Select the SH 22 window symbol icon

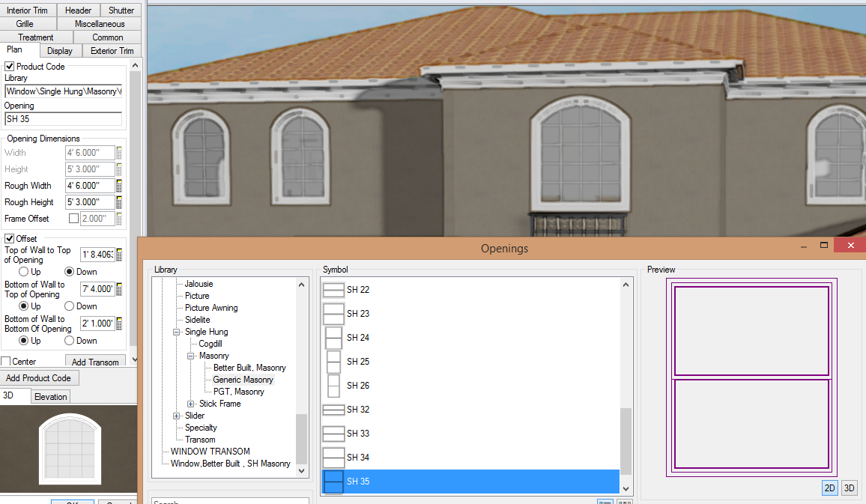333,290
